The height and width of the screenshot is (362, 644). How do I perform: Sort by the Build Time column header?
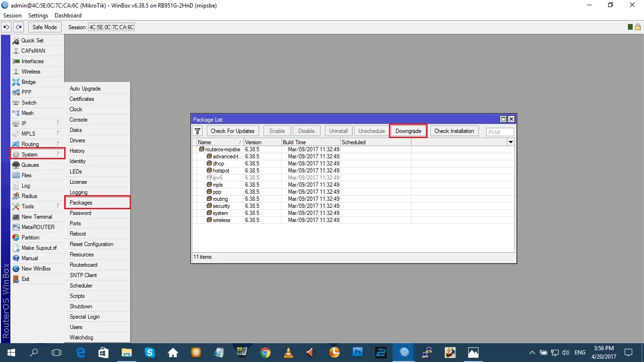pyautogui.click(x=311, y=142)
